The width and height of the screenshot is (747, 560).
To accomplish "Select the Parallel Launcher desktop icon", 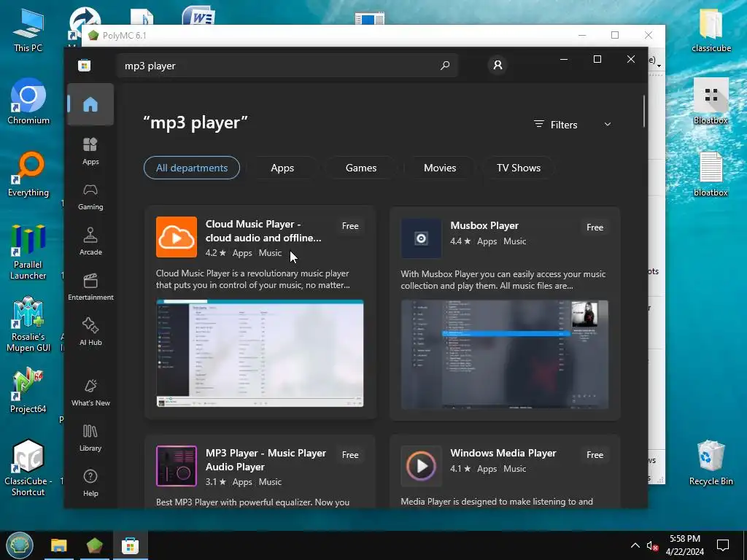I will [28, 252].
